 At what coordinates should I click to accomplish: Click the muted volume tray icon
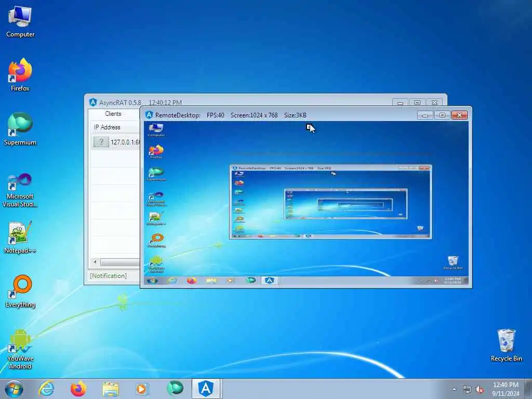click(480, 390)
